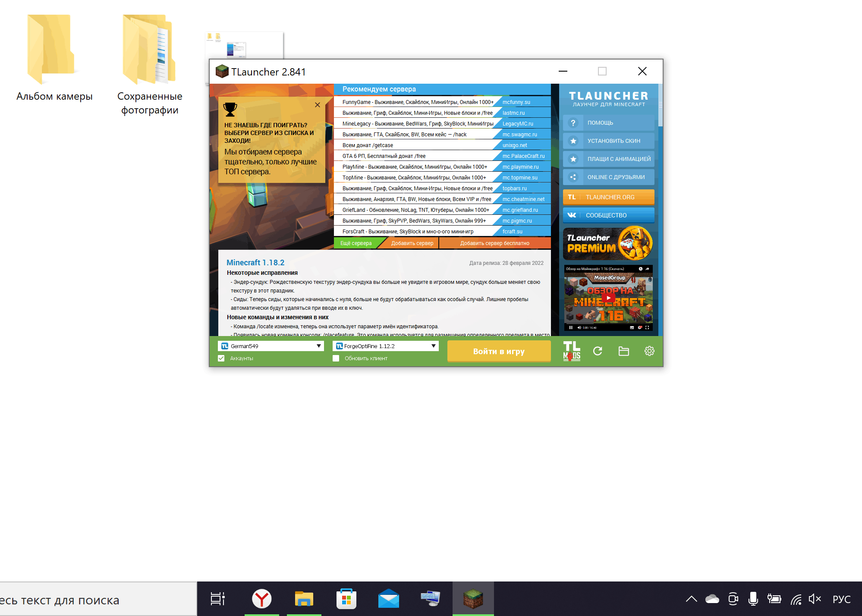This screenshot has width=862, height=616.
Task: Click the muted volume tray icon
Action: (815, 599)
